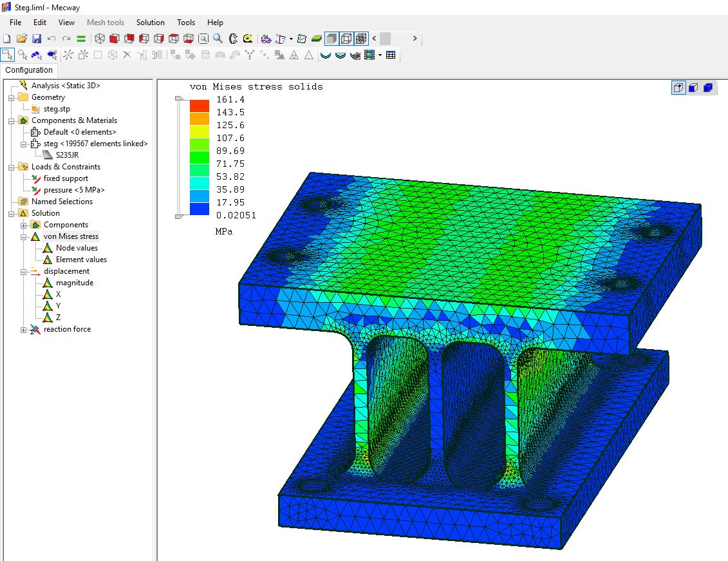Collapse the Geometry tree node
This screenshot has width=728, height=561.
(x=11, y=97)
